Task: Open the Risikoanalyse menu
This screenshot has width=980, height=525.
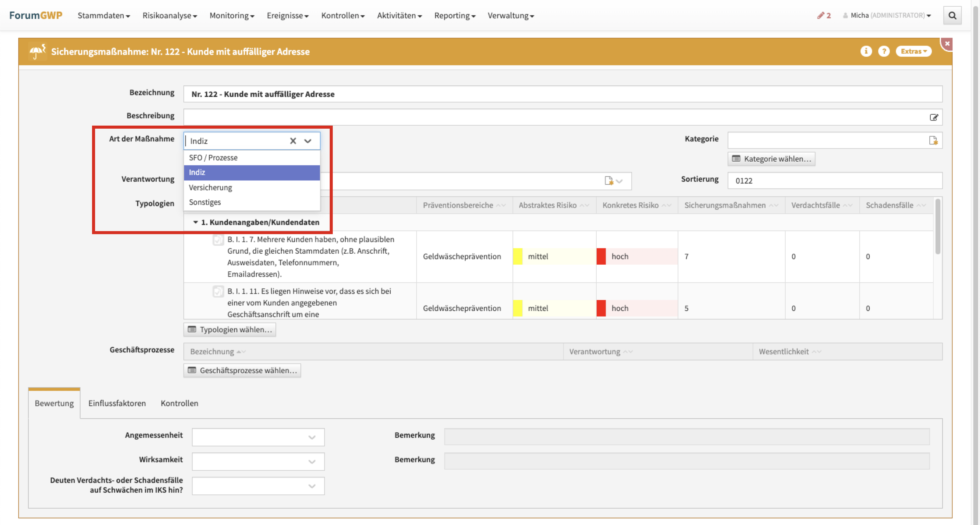Action: pyautogui.click(x=169, y=16)
